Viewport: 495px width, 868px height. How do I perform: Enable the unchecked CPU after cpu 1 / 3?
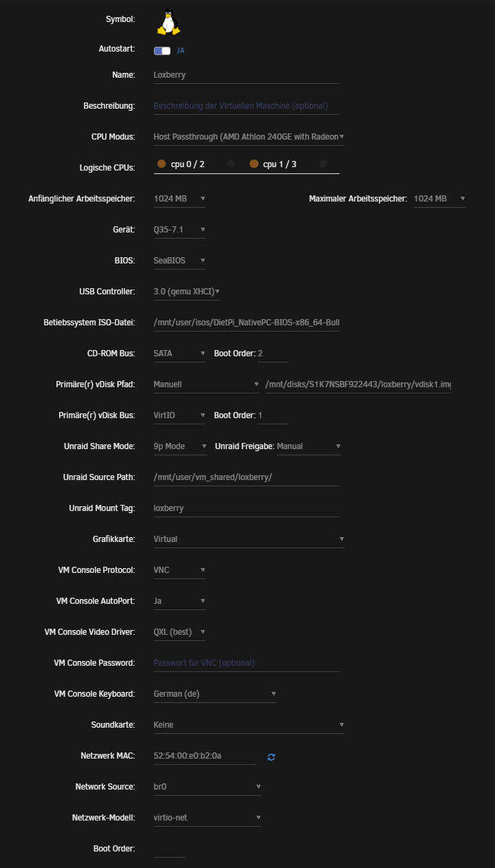[x=323, y=164]
